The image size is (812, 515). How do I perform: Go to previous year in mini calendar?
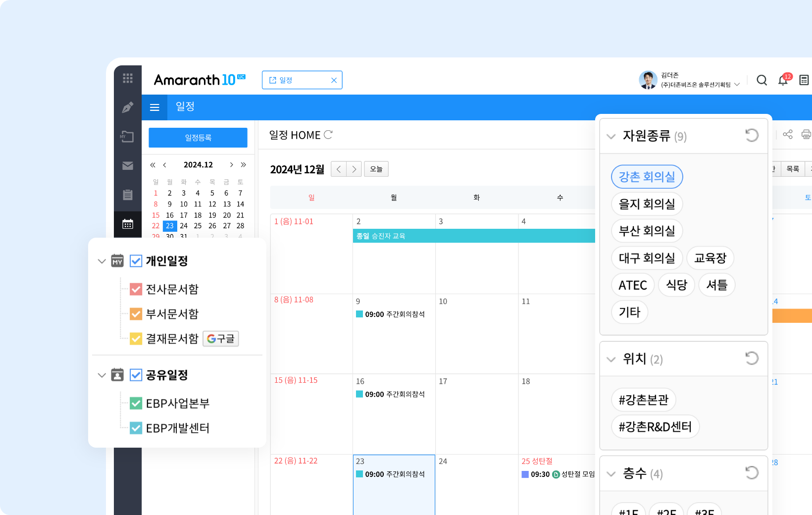[x=152, y=165]
